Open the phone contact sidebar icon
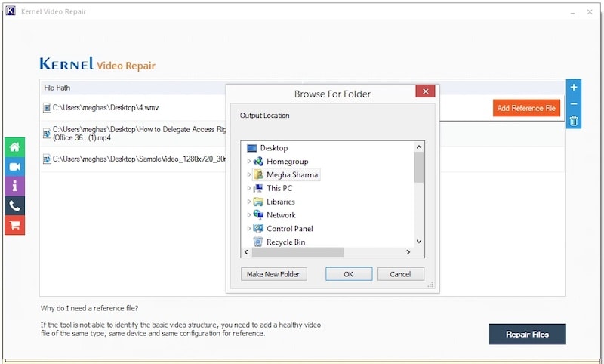The height and width of the screenshot is (364, 604). tap(14, 206)
